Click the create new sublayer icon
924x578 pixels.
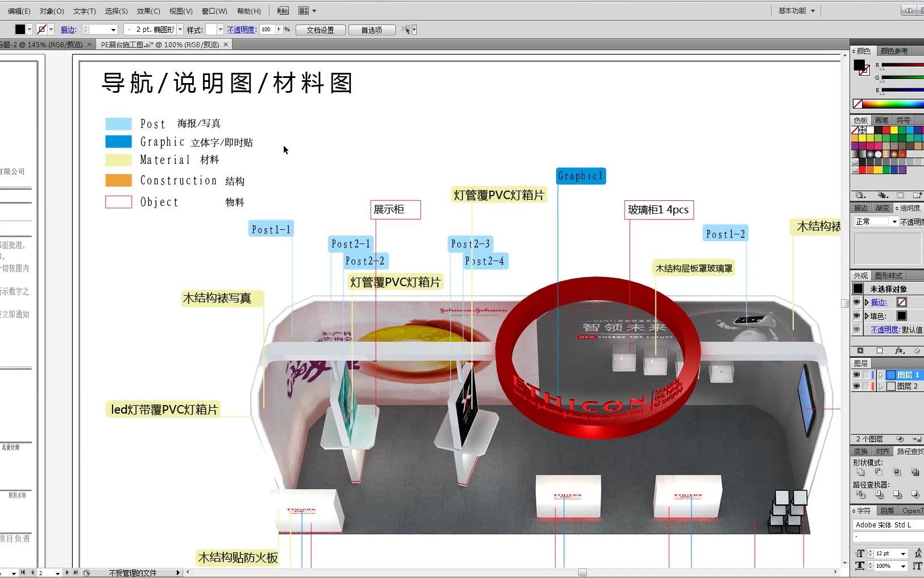click(917, 439)
